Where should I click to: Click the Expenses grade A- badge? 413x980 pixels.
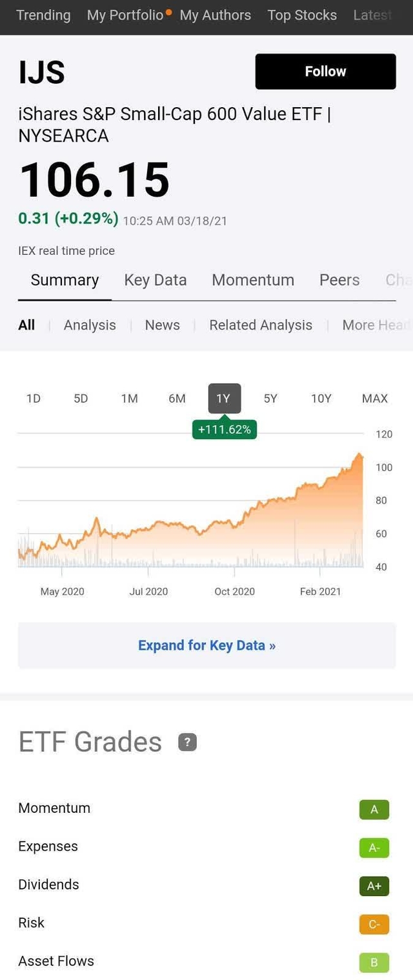374,848
